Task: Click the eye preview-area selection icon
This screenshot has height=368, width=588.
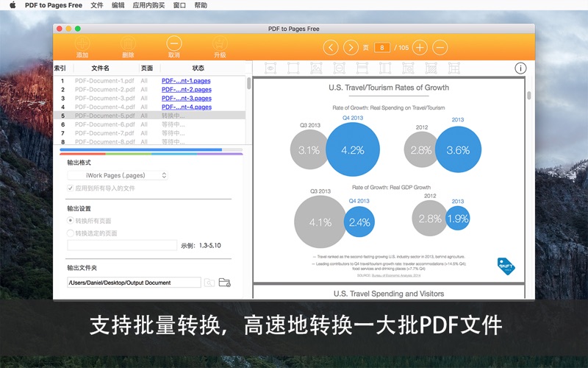Action: (x=270, y=68)
